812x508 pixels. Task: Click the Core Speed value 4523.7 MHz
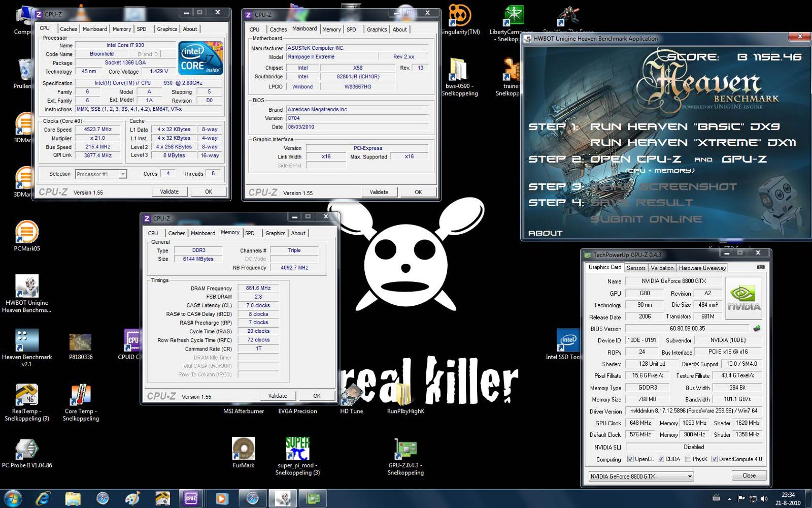[98, 130]
